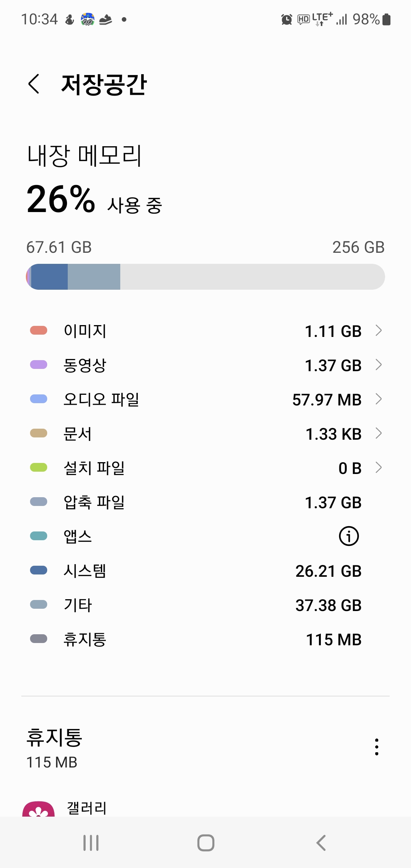This screenshot has height=868, width=411.
Task: Expand the 오디오 파일 category chevron
Action: [378, 399]
